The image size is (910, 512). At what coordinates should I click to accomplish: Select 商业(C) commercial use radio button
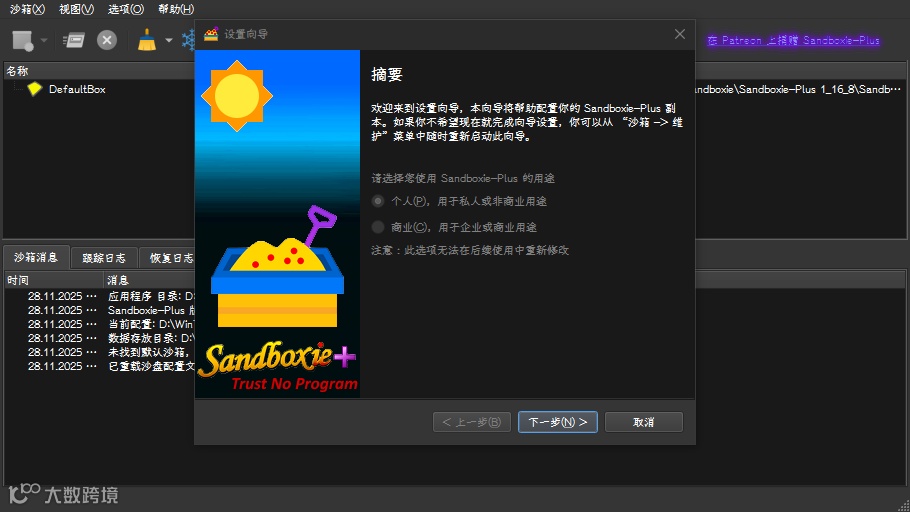tap(378, 227)
